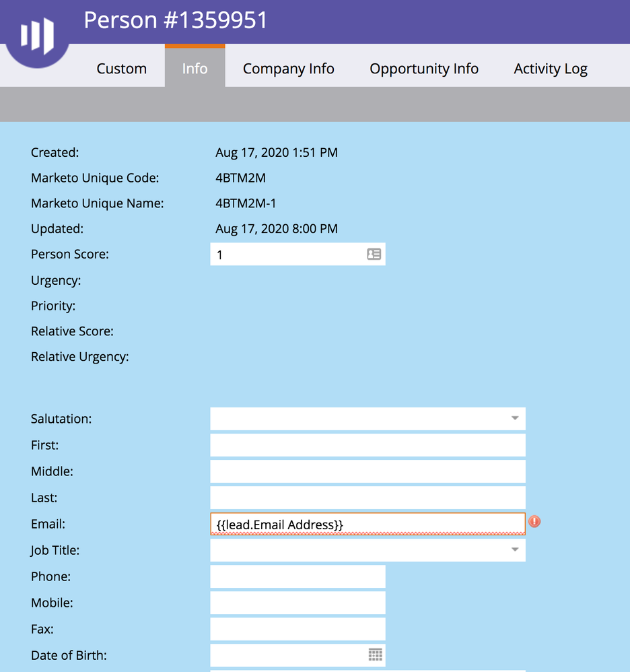
Task: Select the Created value Aug 17, 2020 1:51 PM
Action: (x=276, y=153)
